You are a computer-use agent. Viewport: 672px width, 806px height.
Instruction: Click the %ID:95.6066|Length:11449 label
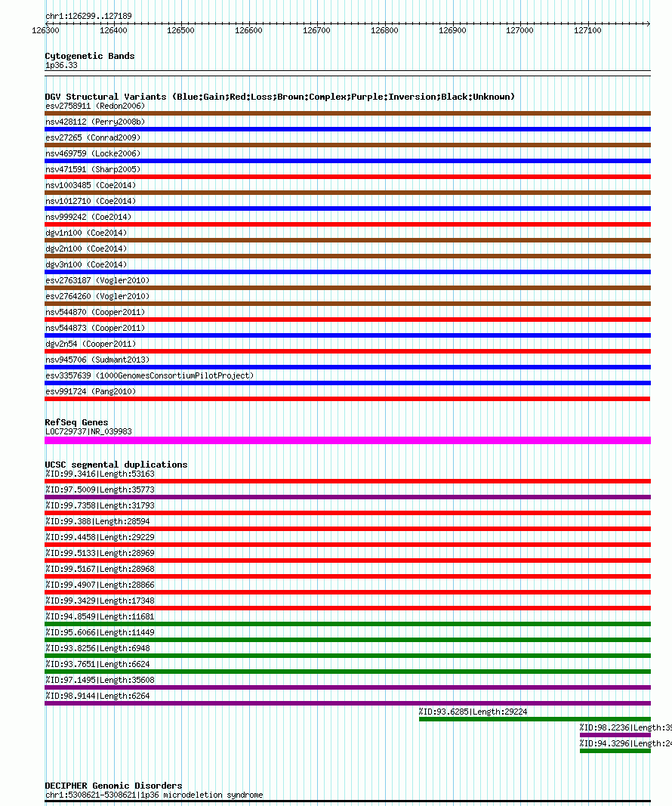[x=100, y=633]
